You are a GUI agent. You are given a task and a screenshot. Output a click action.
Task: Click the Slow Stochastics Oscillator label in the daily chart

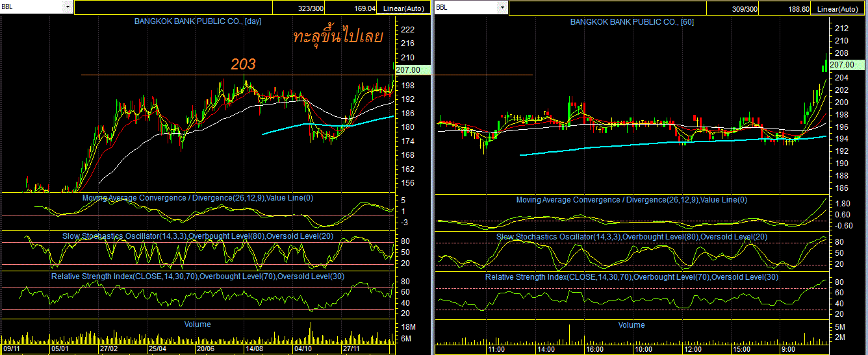pyautogui.click(x=198, y=236)
